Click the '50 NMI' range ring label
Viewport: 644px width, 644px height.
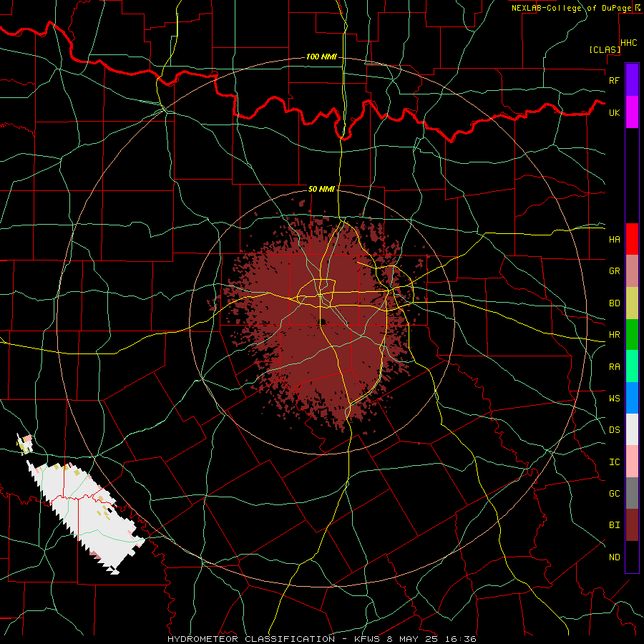pyautogui.click(x=321, y=189)
